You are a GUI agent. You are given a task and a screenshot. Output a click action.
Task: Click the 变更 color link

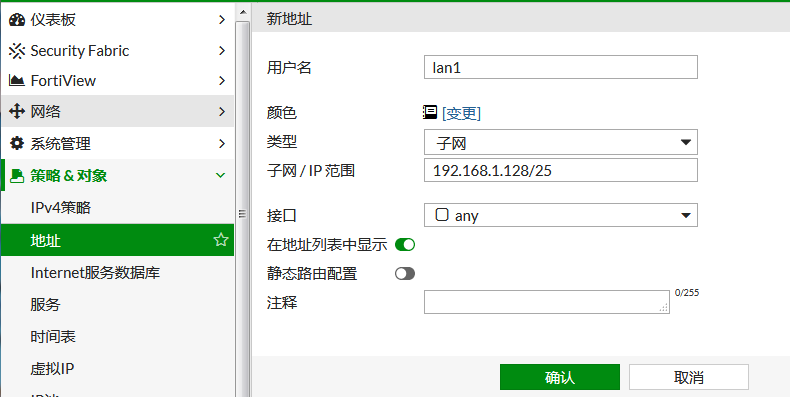[462, 113]
